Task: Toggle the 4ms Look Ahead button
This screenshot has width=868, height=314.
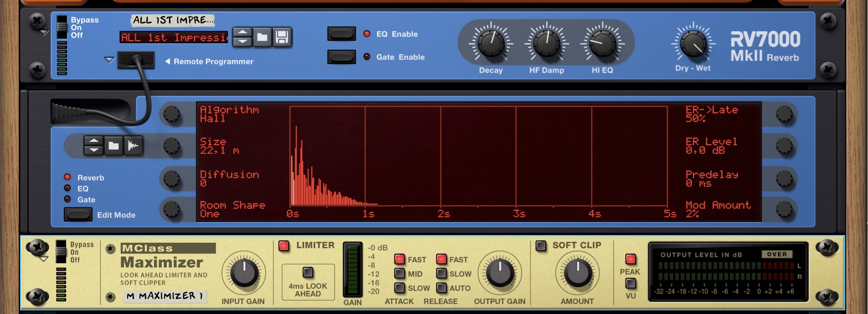Action: point(308,272)
